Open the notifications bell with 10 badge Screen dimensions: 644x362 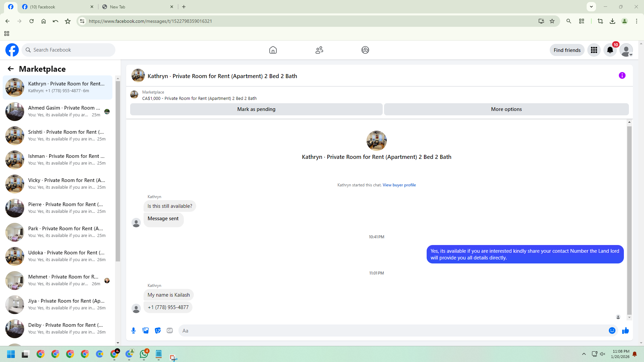click(x=610, y=50)
